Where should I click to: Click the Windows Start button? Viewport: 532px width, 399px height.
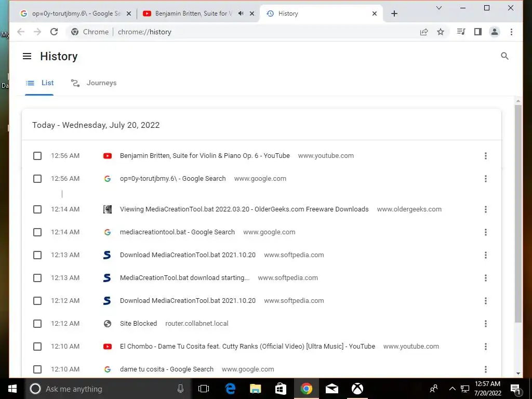coord(12,389)
